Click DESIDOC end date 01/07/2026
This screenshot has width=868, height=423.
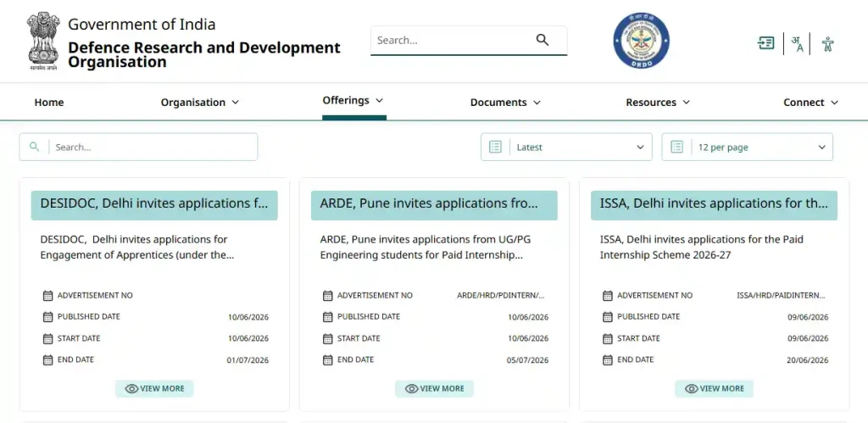(x=248, y=360)
